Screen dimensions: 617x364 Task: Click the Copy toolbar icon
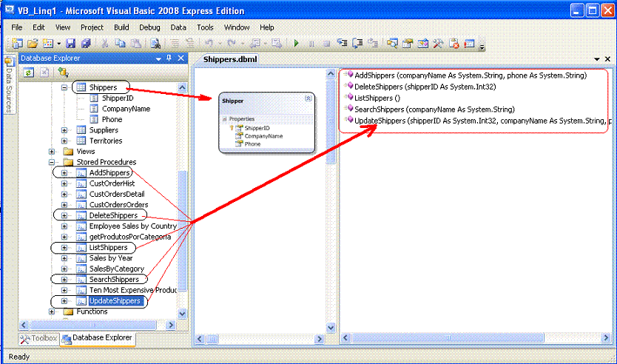click(x=120, y=44)
